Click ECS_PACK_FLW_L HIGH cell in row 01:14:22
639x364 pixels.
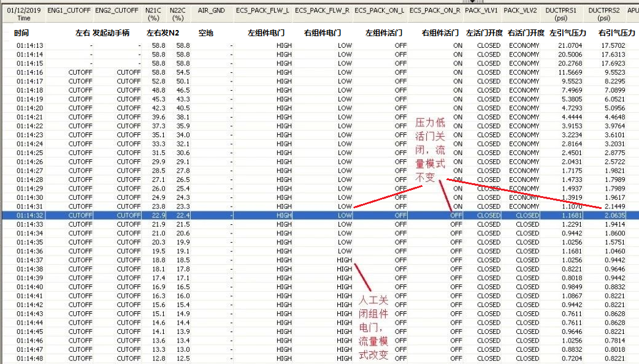(284, 126)
